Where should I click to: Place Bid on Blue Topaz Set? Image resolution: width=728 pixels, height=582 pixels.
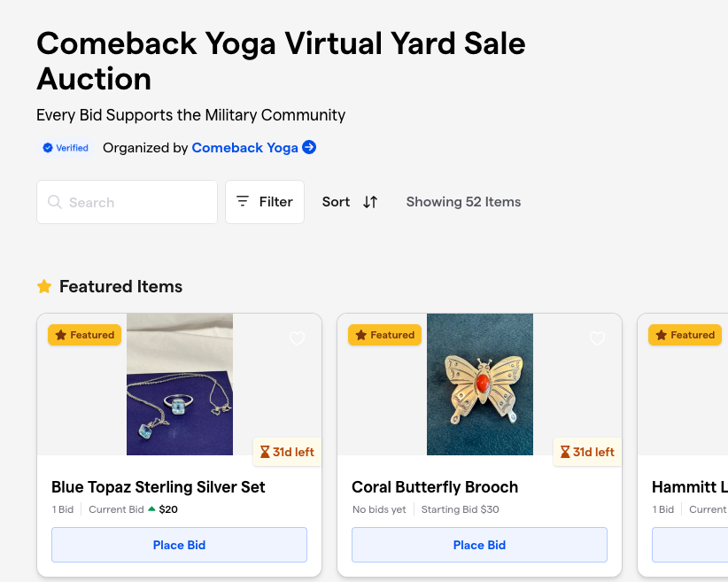coord(179,545)
